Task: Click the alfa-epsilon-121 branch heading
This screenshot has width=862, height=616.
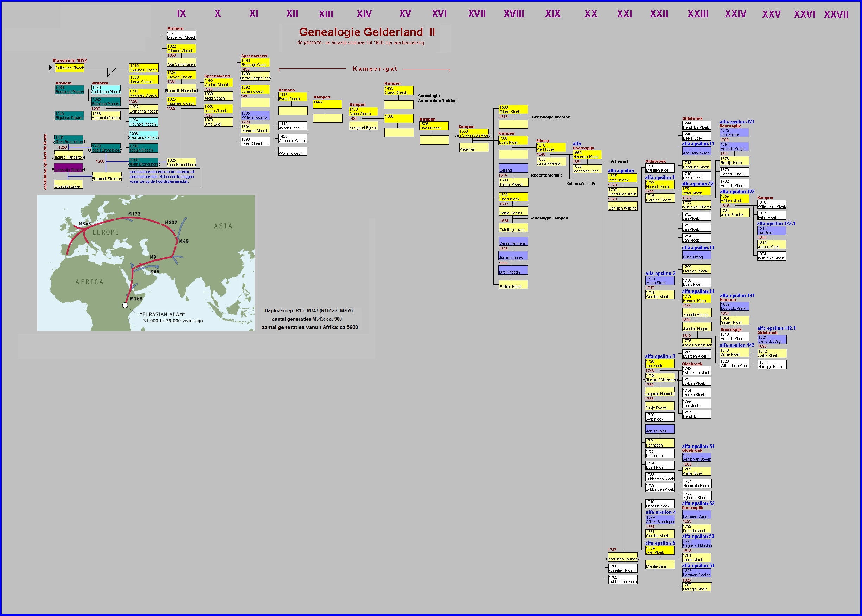Action: click(736, 122)
